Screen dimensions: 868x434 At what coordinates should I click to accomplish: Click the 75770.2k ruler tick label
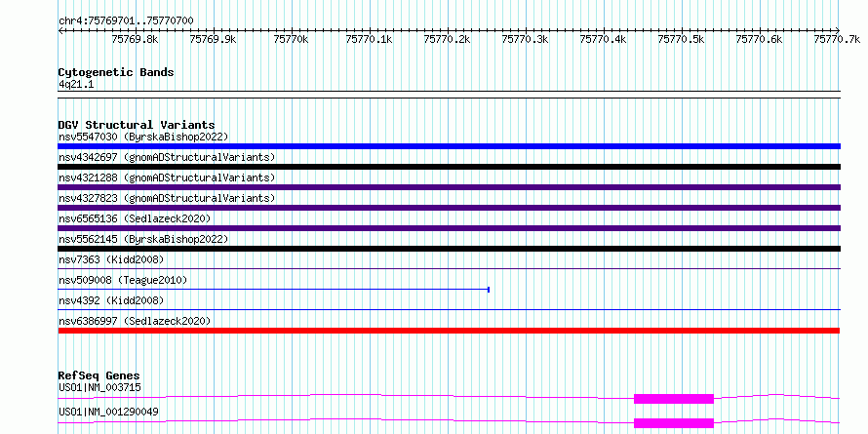(447, 39)
